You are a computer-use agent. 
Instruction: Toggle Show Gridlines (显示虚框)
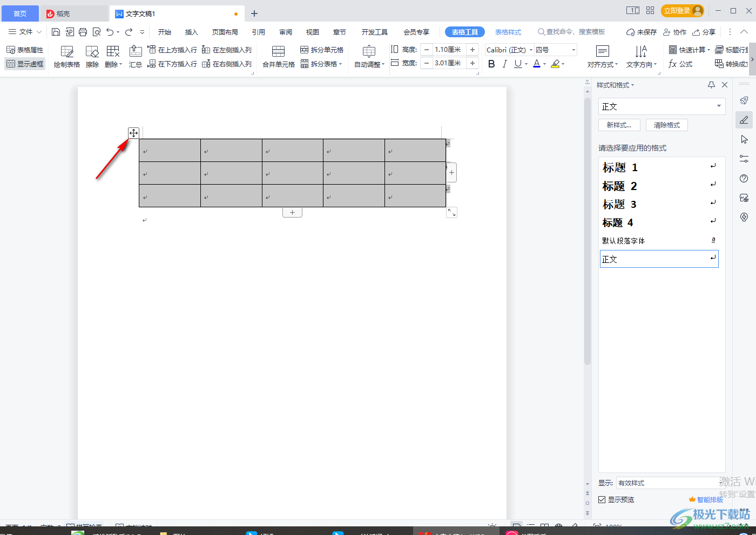(x=25, y=64)
